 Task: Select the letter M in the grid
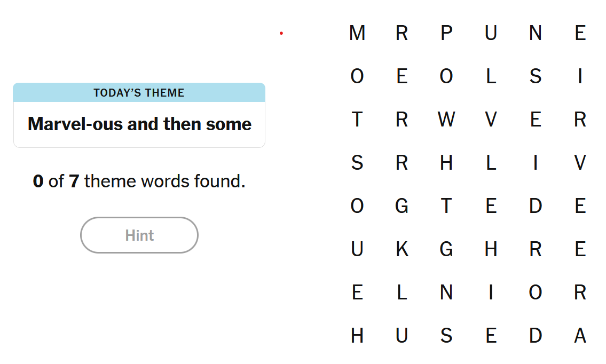[357, 33]
